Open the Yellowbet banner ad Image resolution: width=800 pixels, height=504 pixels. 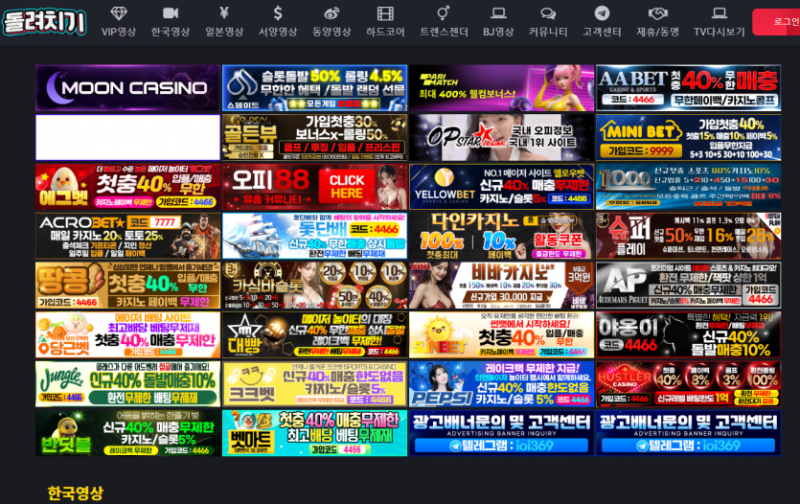coord(500,186)
